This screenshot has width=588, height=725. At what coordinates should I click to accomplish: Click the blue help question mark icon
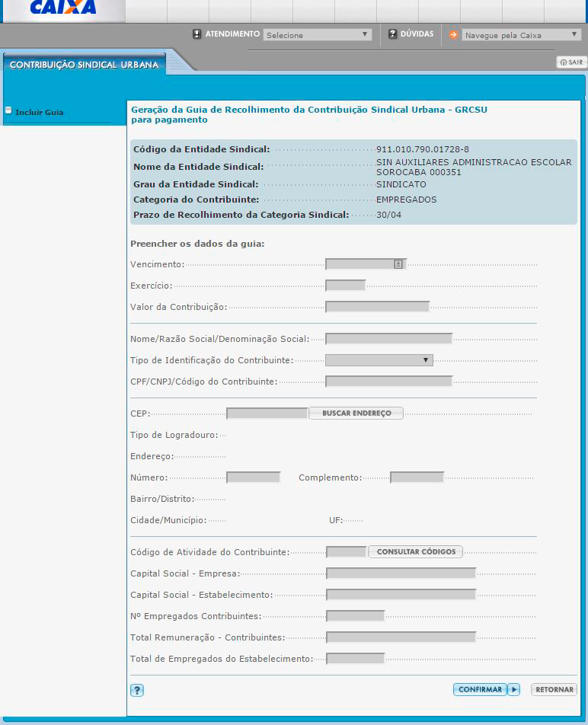(137, 690)
